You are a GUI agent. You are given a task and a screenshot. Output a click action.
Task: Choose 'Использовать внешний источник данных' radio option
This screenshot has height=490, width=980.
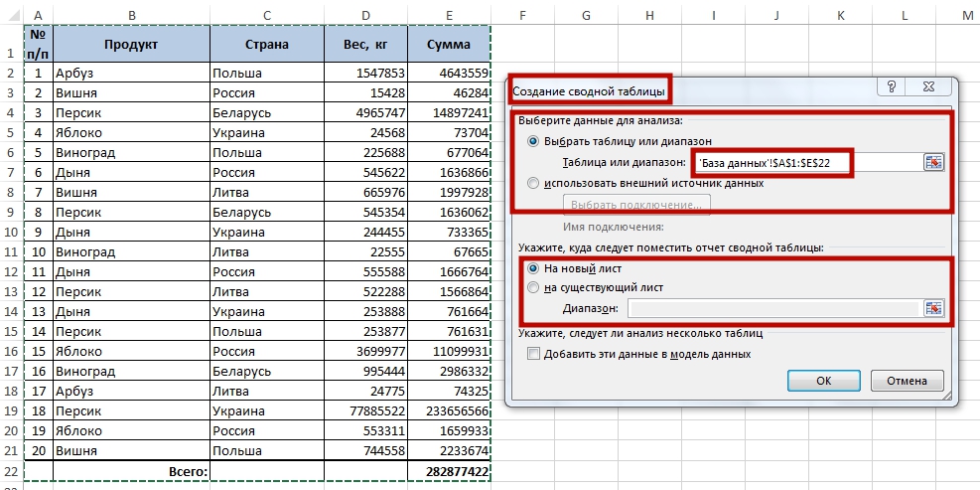(534, 183)
